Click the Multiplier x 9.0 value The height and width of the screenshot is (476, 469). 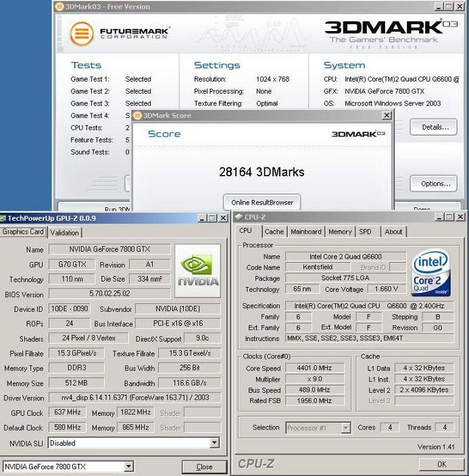tap(315, 379)
